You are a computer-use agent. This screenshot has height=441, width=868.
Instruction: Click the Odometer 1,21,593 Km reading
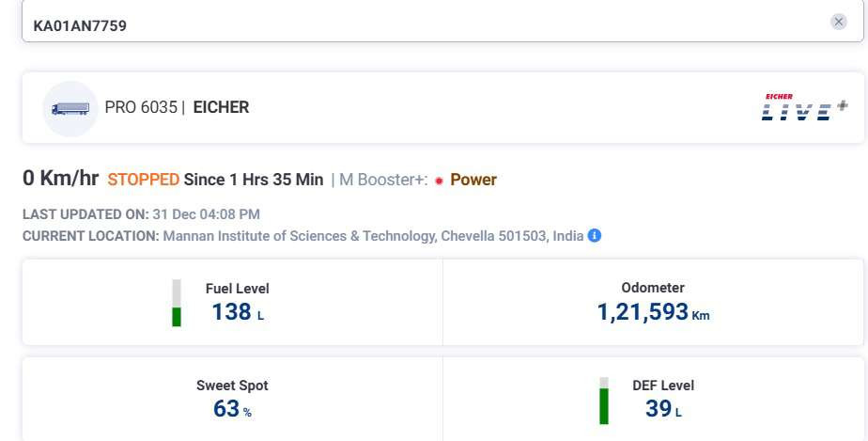tap(653, 312)
